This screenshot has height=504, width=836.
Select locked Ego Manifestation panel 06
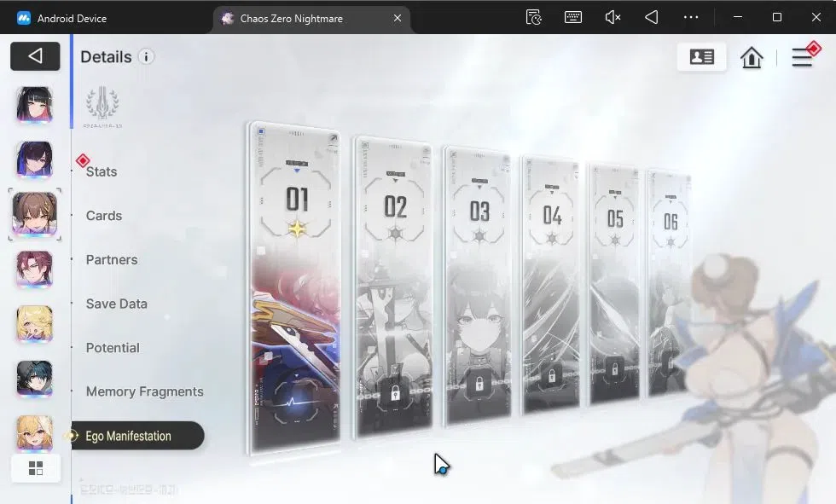[669, 283]
